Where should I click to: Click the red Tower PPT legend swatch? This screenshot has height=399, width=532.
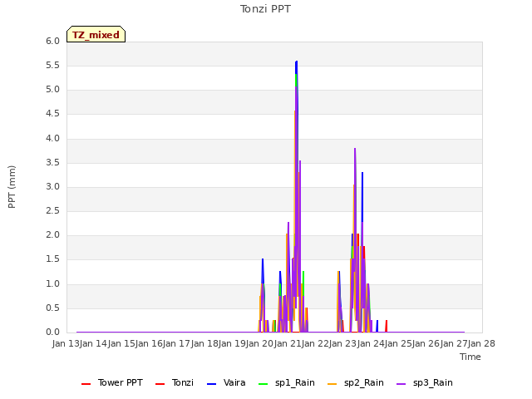[x=86, y=384]
